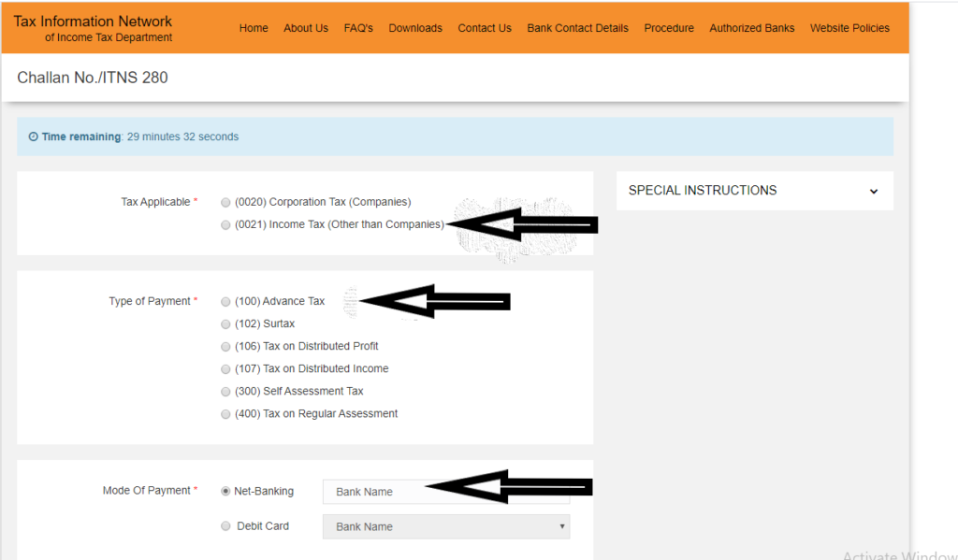Pick (300) Self Assessment Tax option
The width and height of the screenshot is (958, 560).
tap(225, 391)
